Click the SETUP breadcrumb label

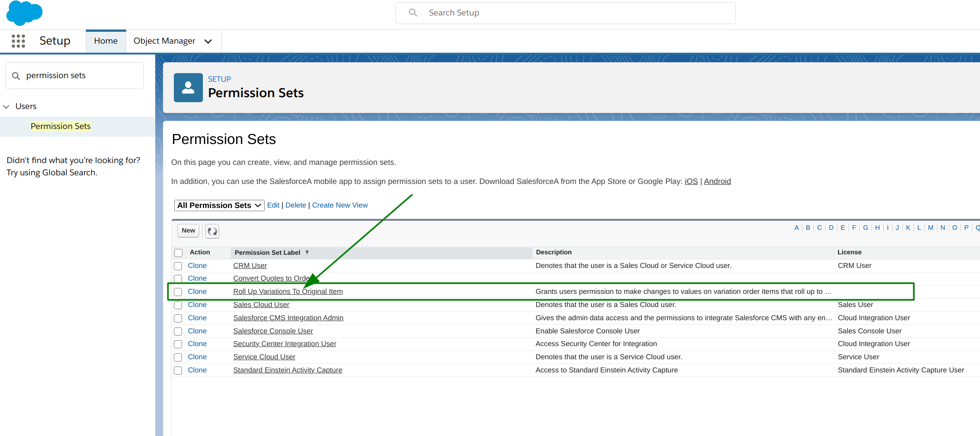(x=219, y=79)
